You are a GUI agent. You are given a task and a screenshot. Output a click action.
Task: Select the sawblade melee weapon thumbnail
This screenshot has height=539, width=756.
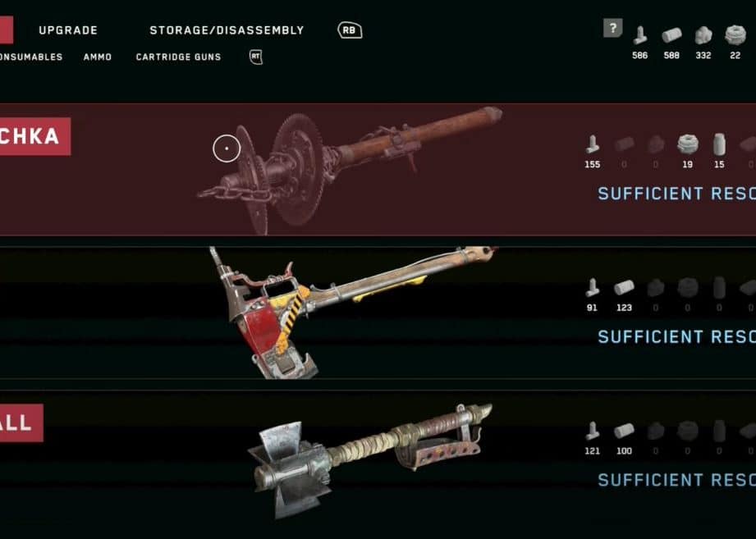tap(350, 170)
